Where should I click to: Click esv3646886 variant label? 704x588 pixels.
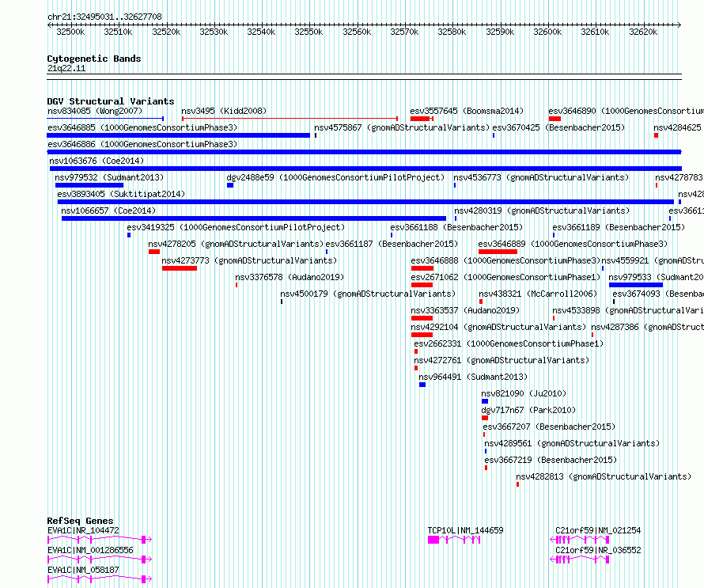point(142,144)
